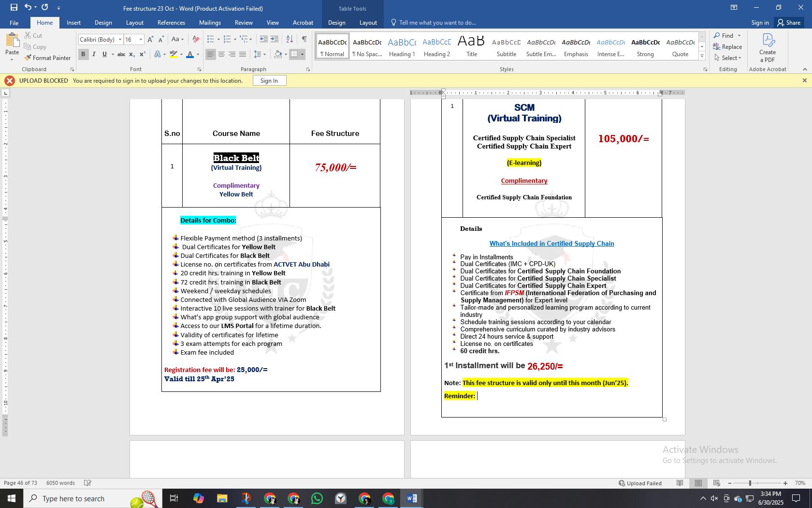Click Sign In on upload blocked bar
The width and height of the screenshot is (812, 508).
point(269,81)
